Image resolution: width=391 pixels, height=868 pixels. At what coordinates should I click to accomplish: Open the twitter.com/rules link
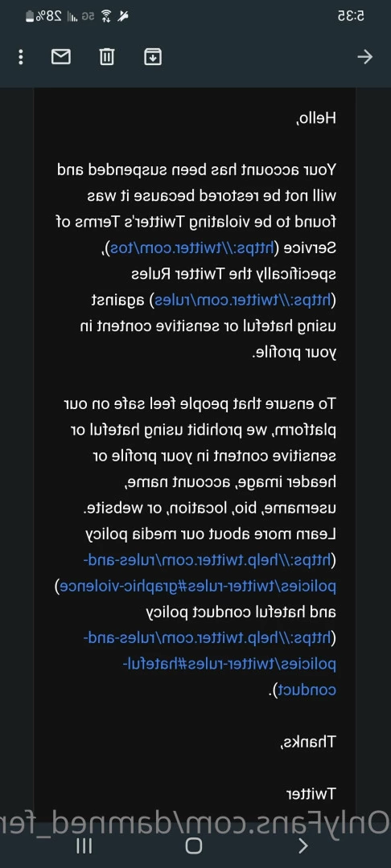[243, 300]
